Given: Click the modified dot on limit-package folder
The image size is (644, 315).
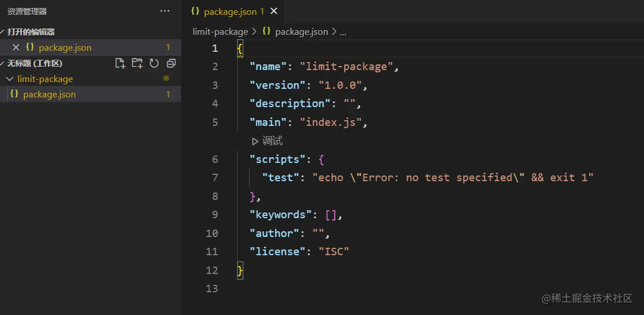Looking at the screenshot, I should (166, 78).
